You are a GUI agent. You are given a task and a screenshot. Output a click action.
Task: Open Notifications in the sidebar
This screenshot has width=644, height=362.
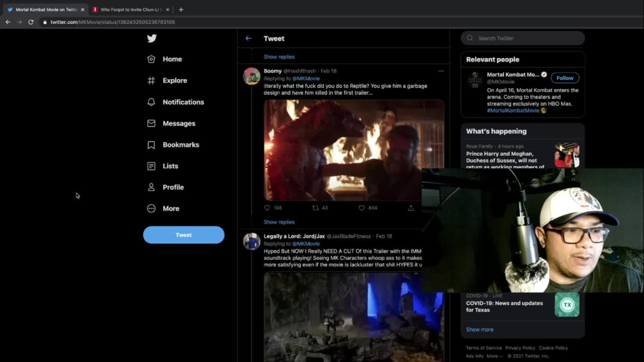(x=183, y=102)
